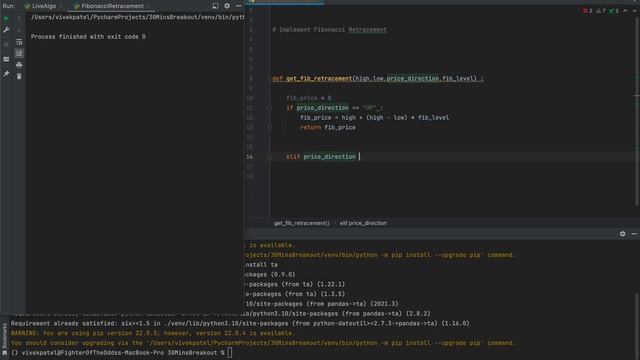Hide the Run panel with the minimize icon
Screen dimensions: 640x360
tap(238, 6)
